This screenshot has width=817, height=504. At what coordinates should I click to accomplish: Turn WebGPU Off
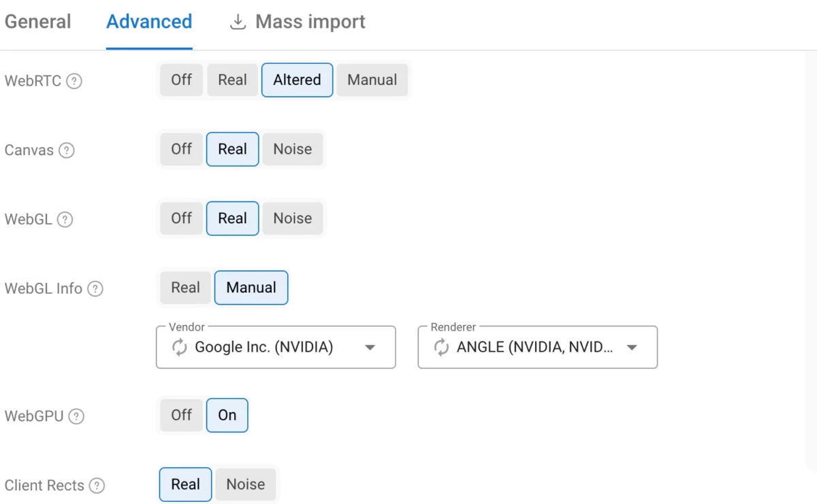pyautogui.click(x=181, y=415)
